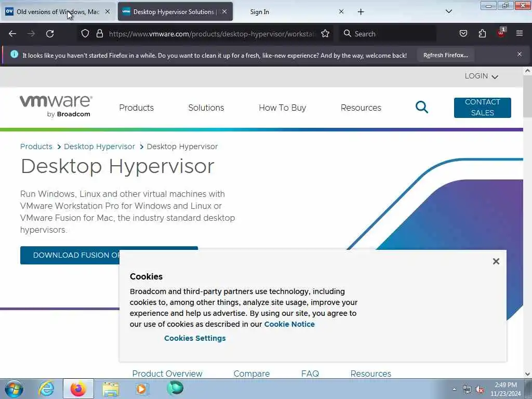Click the page scrollbar up arrow
532x399 pixels.
click(x=527, y=71)
